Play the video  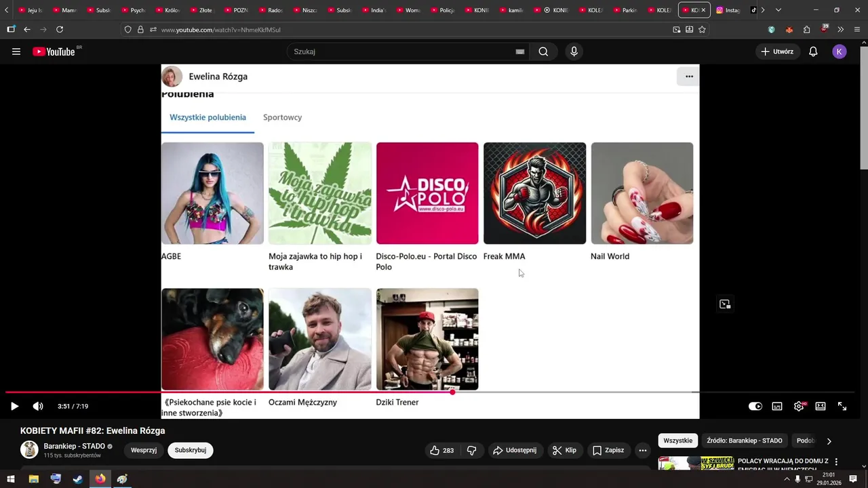[14, 406]
